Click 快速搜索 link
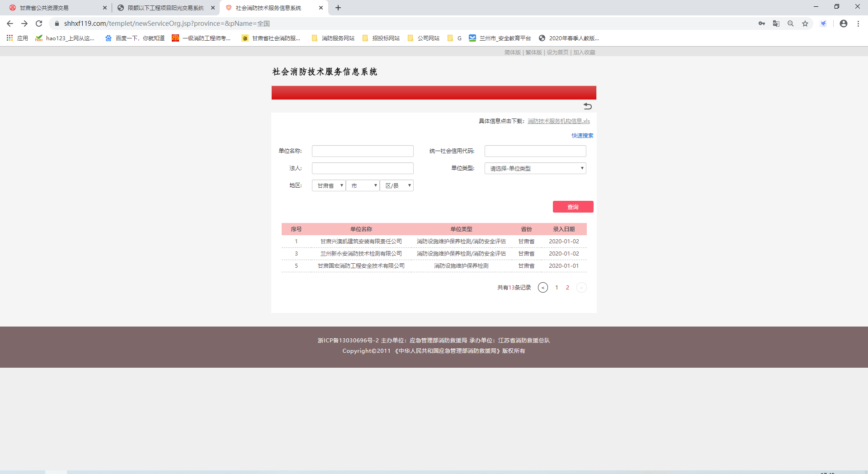 point(582,135)
